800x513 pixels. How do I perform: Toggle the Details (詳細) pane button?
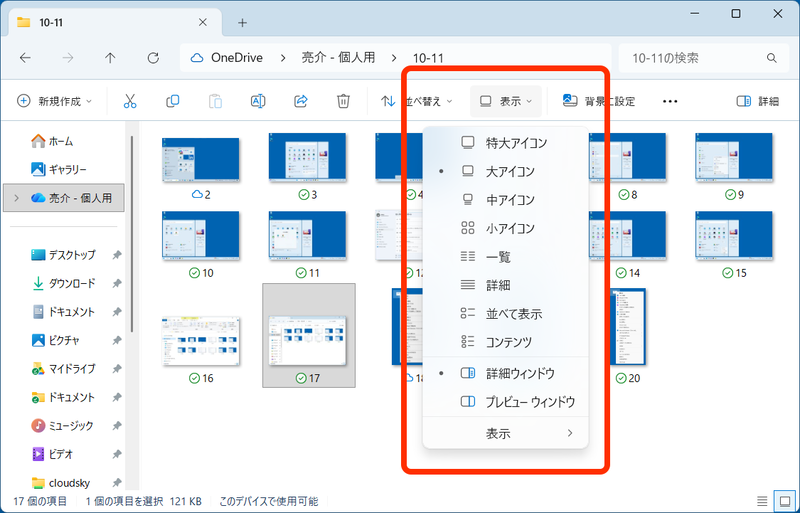click(758, 101)
